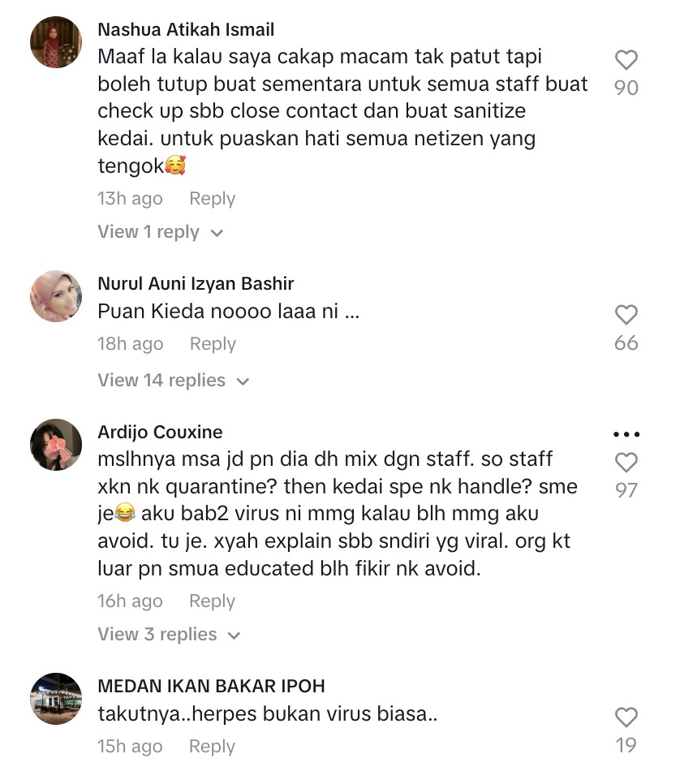The width and height of the screenshot is (680, 784).
Task: Reply to Nashua Atikah Ismail's comment
Action: [x=212, y=199]
